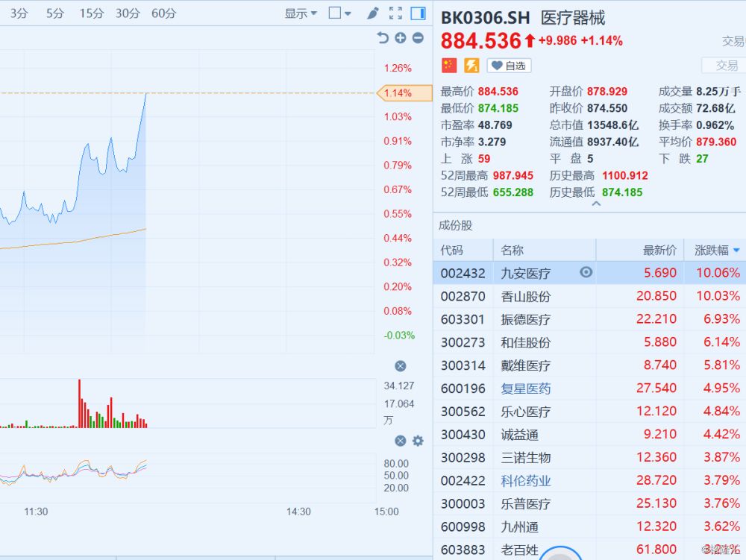This screenshot has width=746, height=560.
Task: Click the 1.14% current price axis marker
Action: [x=404, y=93]
